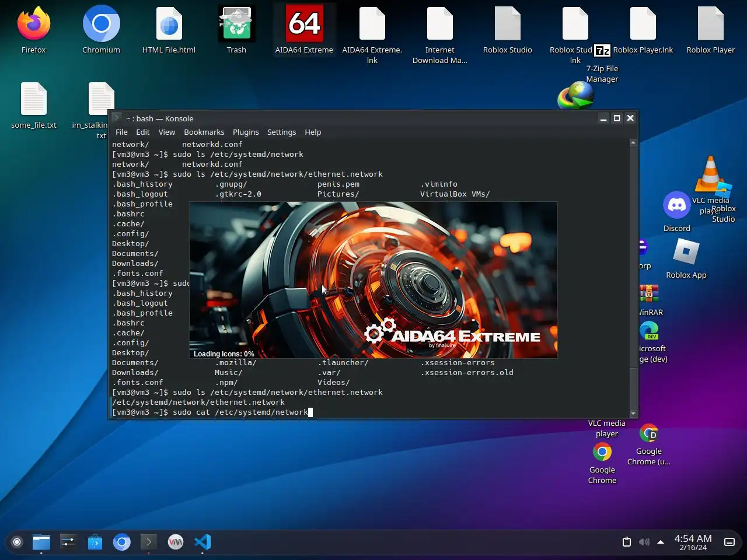Click the '/etc/systemd/network/ethernet.network' output line
747x560 pixels.
198,402
